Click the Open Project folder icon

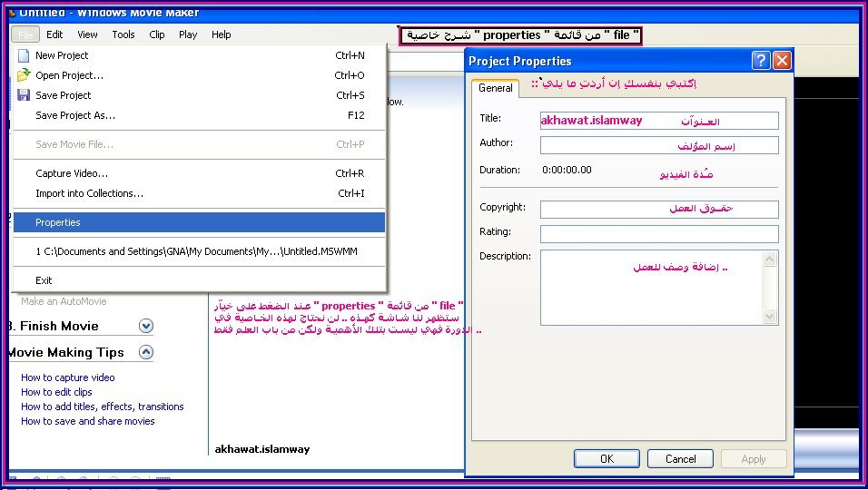(24, 75)
